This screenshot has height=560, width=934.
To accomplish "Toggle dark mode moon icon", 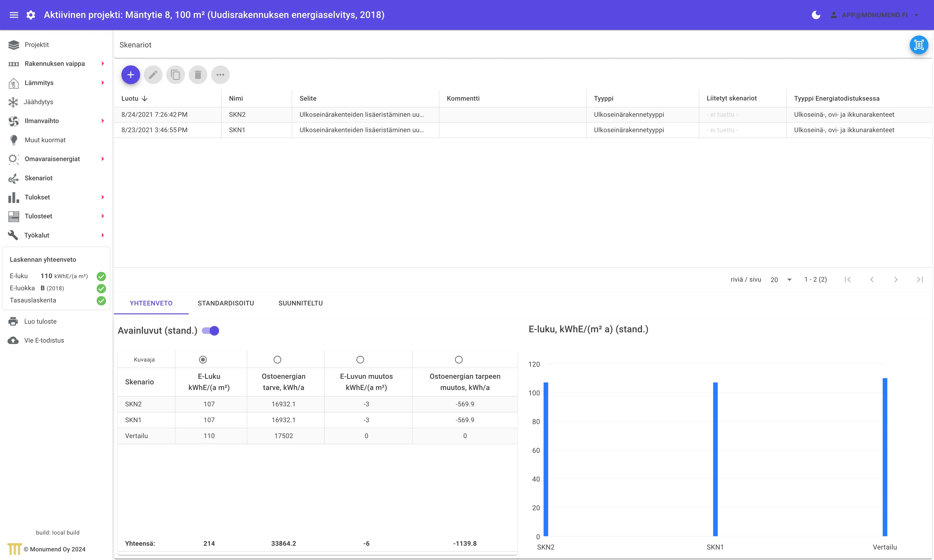I will [x=816, y=15].
